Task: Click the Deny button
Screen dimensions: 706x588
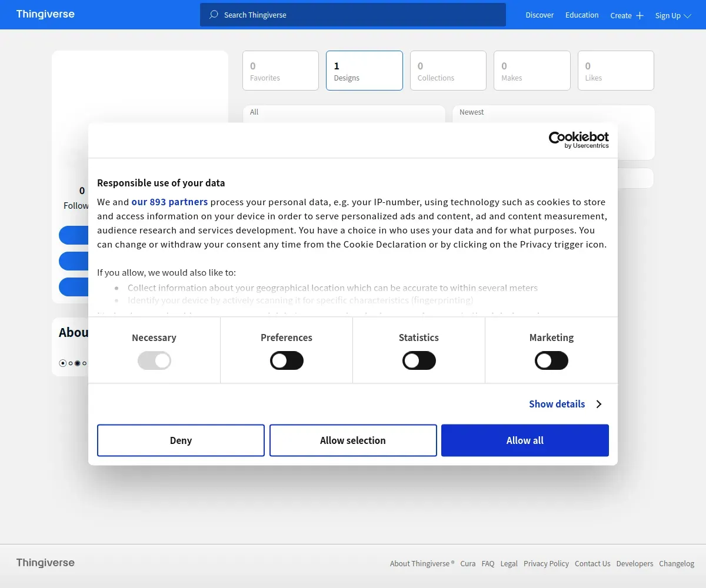Action: coord(181,440)
